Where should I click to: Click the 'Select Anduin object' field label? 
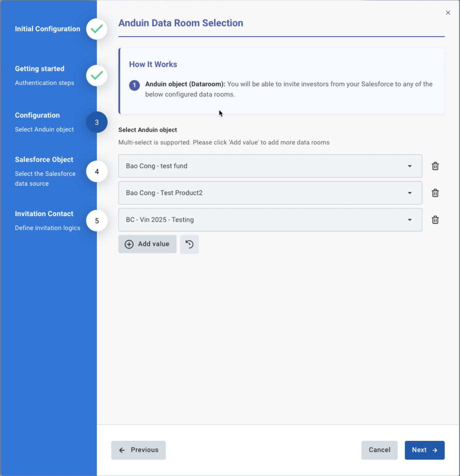(x=148, y=130)
